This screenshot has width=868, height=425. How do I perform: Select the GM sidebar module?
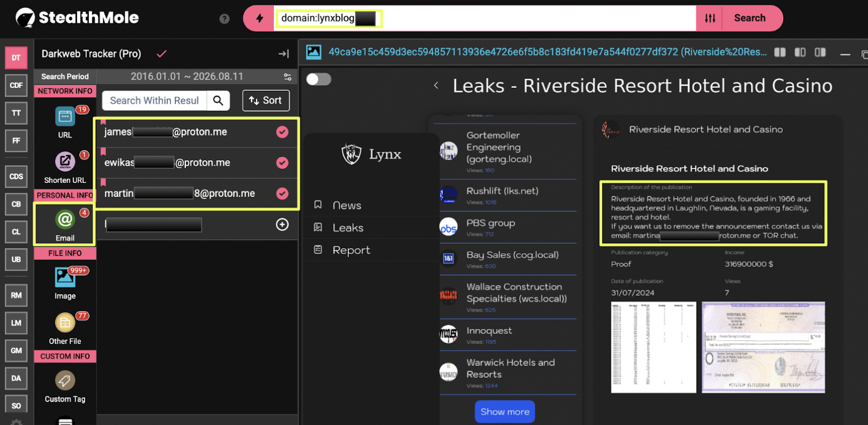tap(16, 351)
